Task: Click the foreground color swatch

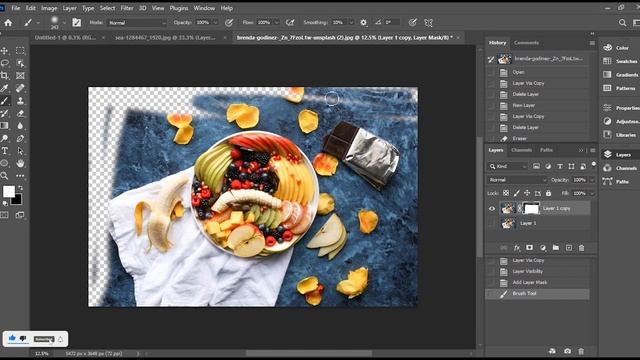Action: click(9, 191)
